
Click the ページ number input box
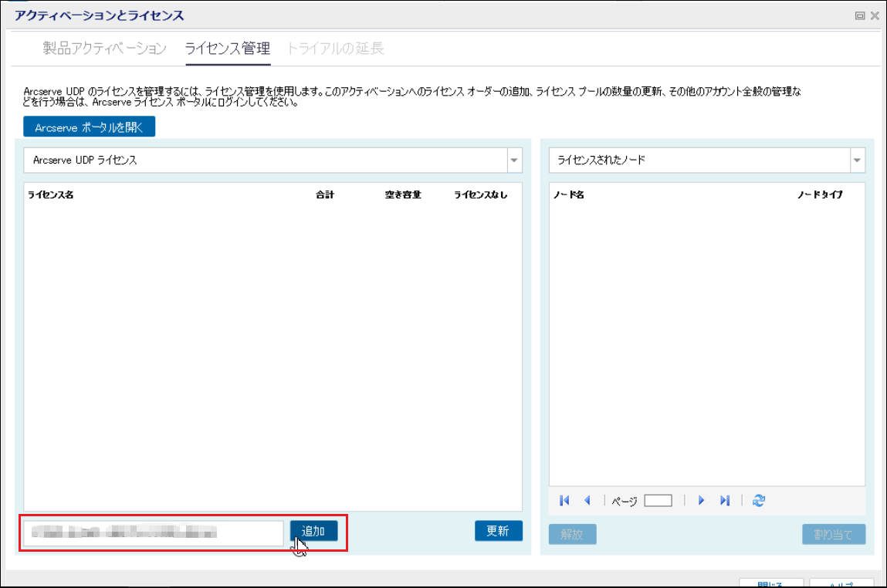tap(658, 501)
